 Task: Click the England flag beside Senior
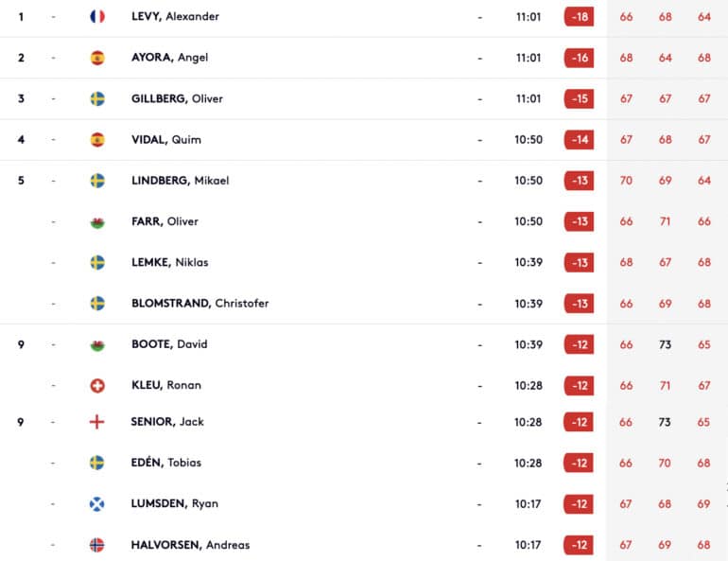tap(96, 422)
